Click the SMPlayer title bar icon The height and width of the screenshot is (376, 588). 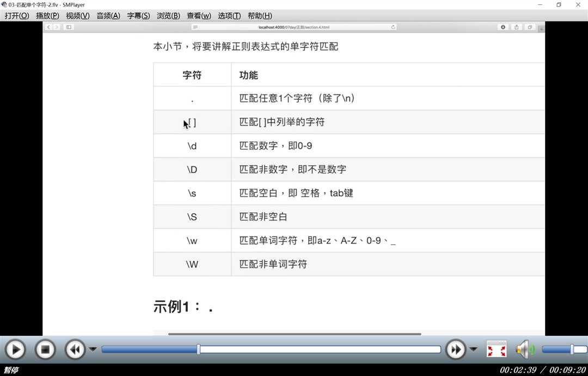click(x=4, y=4)
